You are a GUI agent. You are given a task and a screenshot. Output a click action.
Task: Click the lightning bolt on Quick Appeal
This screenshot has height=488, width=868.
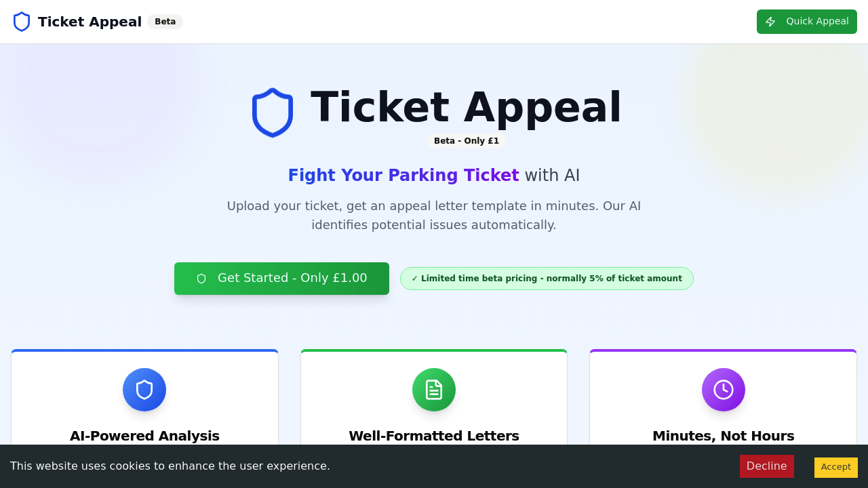tap(770, 21)
